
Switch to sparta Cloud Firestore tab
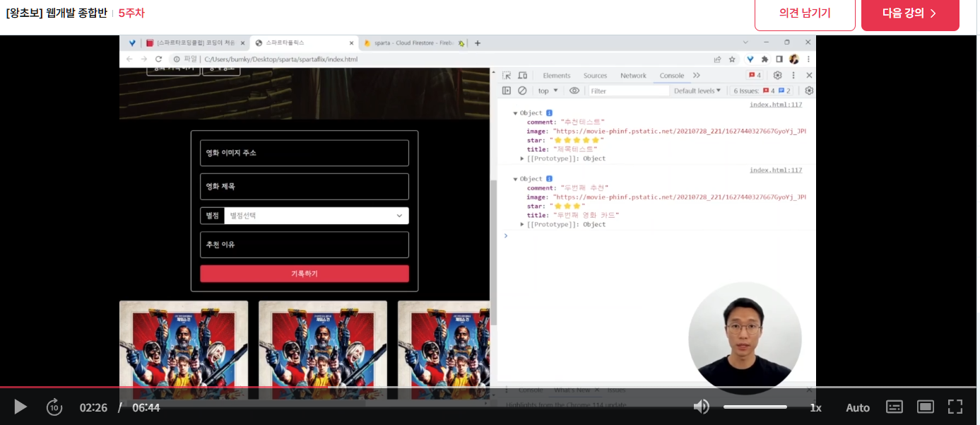(x=413, y=43)
